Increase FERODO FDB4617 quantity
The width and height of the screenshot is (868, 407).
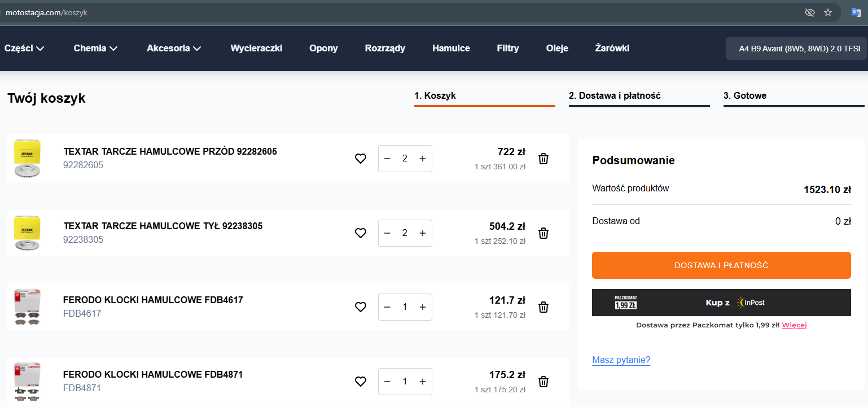tap(423, 307)
